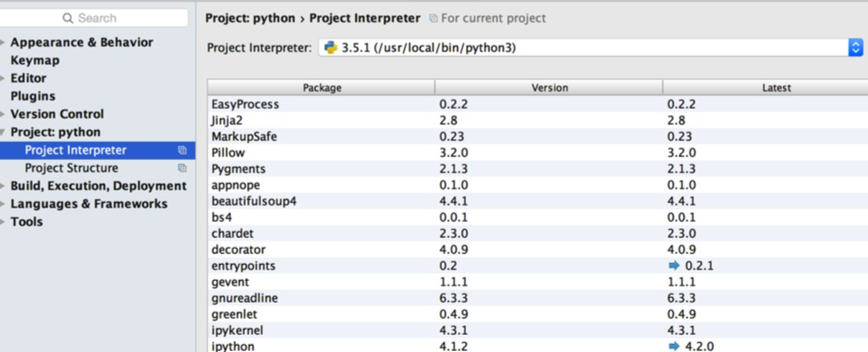Screen dimensions: 868x352
Task: Click the Latest column header
Action: click(766, 87)
